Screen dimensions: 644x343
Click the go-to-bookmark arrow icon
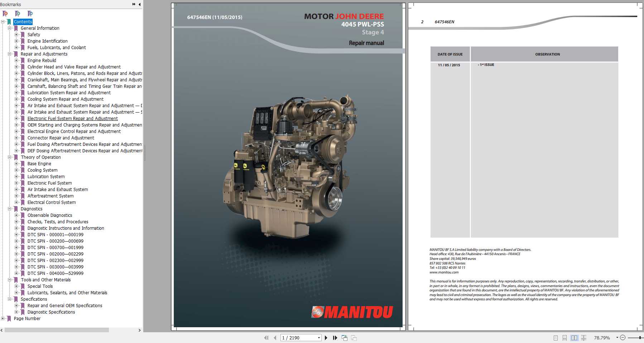30,14
